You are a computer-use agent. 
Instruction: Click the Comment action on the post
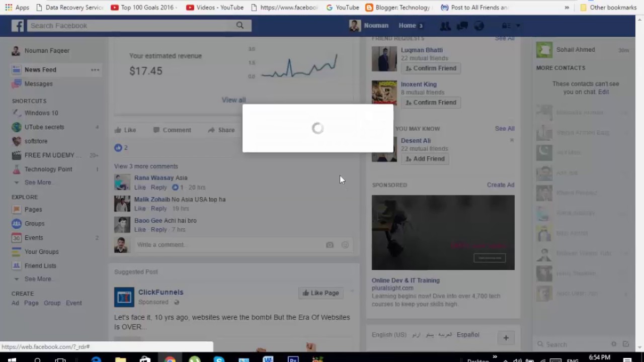pyautogui.click(x=172, y=130)
